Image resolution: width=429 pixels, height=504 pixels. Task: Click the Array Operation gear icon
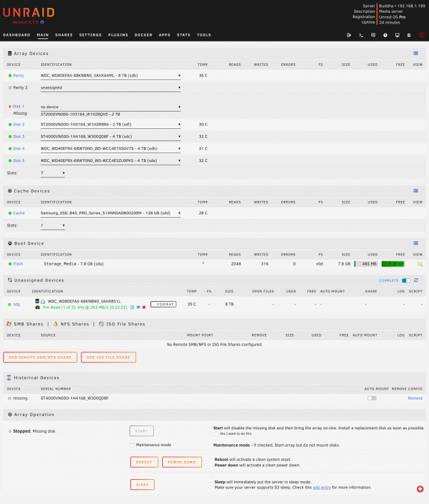(x=10, y=415)
